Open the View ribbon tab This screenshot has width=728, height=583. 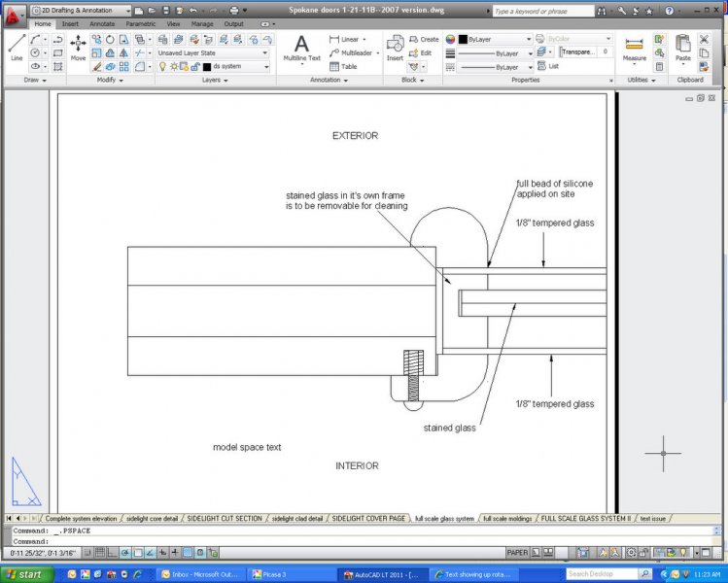pyautogui.click(x=173, y=23)
